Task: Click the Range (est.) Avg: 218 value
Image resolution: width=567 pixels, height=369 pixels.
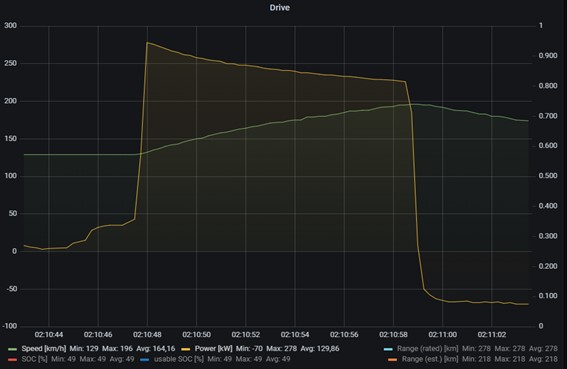Action: (543, 359)
